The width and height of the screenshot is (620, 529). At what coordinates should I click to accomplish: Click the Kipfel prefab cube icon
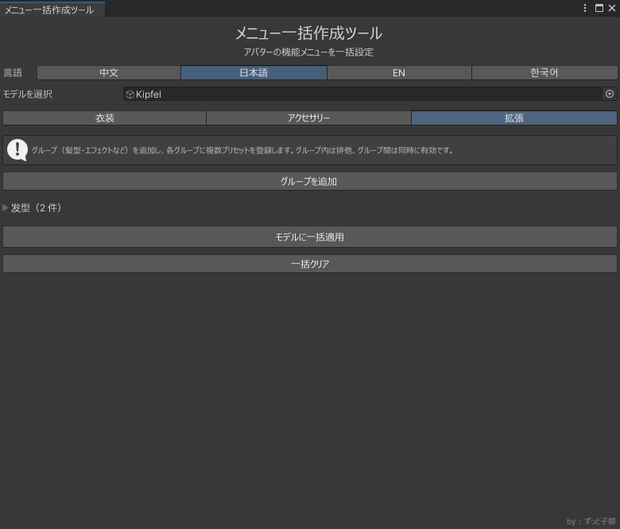coord(130,94)
